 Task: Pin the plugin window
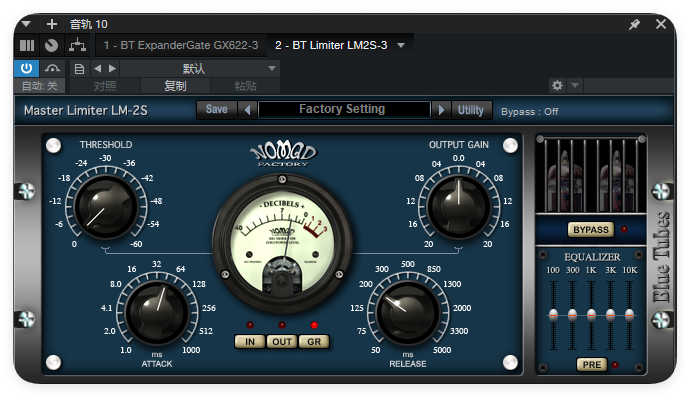coord(634,24)
